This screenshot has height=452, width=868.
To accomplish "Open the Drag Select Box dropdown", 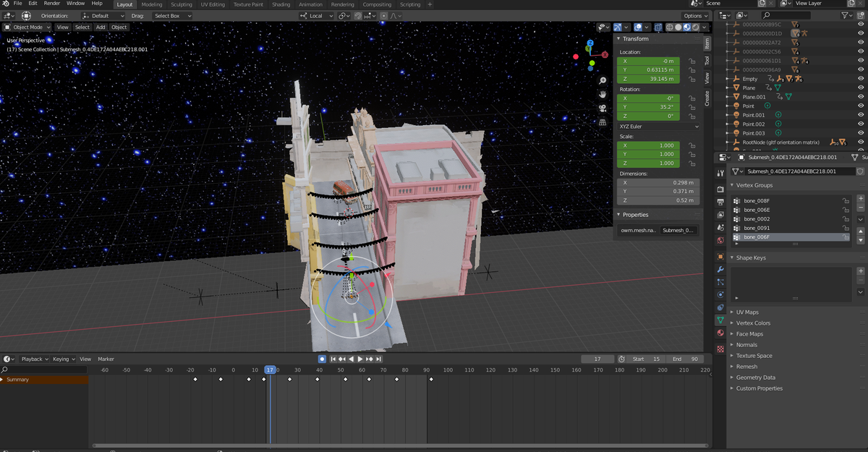I will pyautogui.click(x=172, y=15).
